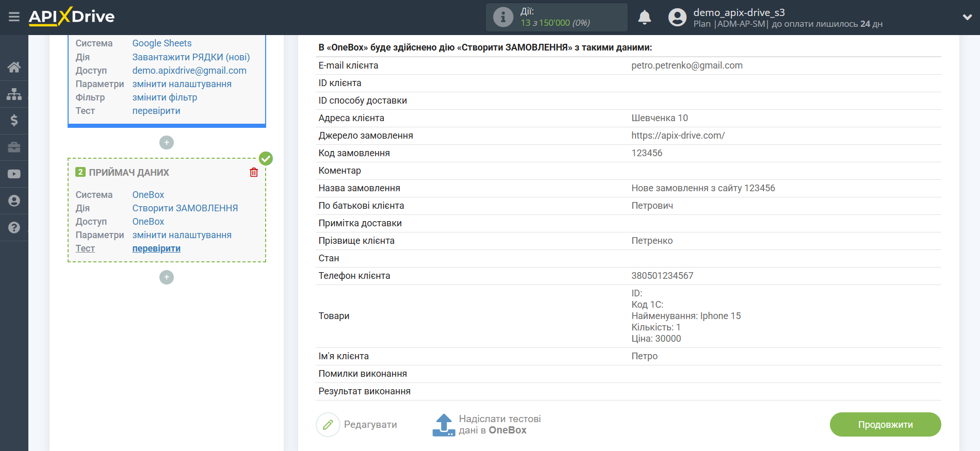Click Створити ЗАМОВЛЕННЯ action link

[x=185, y=208]
